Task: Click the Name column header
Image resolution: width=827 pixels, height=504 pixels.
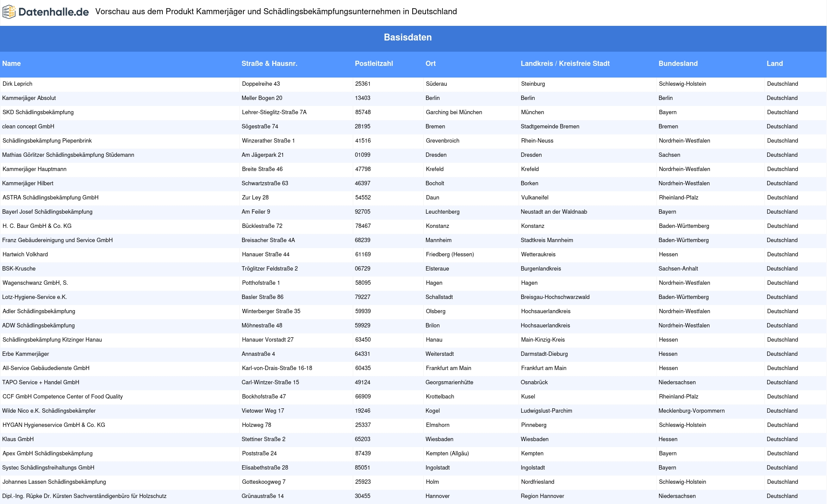Action: 11,63
